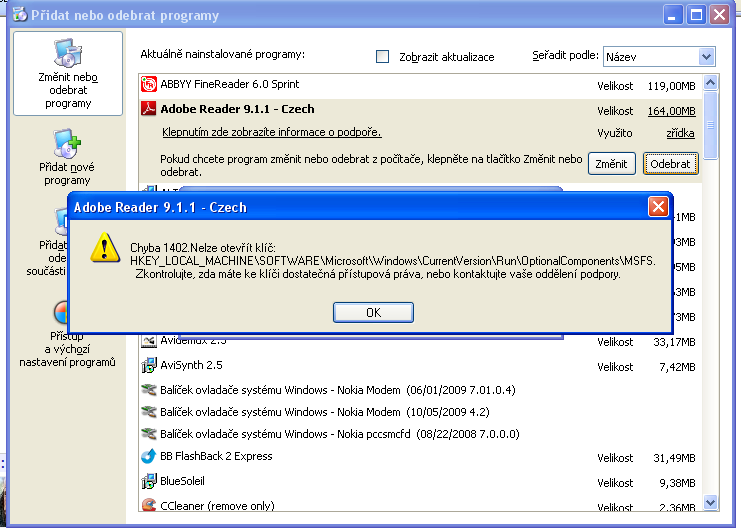Image resolution: width=741 pixels, height=529 pixels.
Task: Click the CCleaner program icon
Action: [x=149, y=506]
